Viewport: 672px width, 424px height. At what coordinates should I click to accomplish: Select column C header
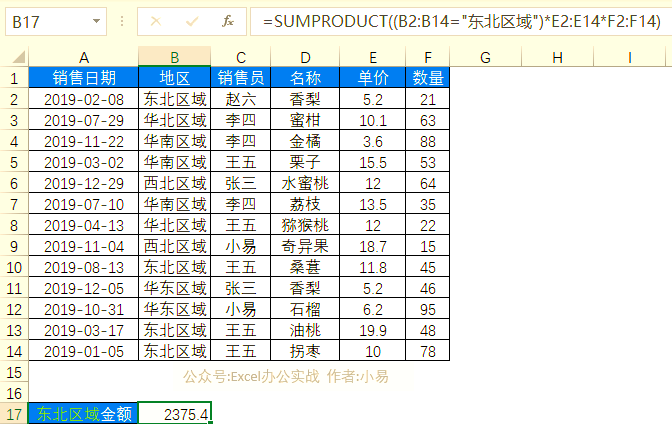[x=241, y=57]
